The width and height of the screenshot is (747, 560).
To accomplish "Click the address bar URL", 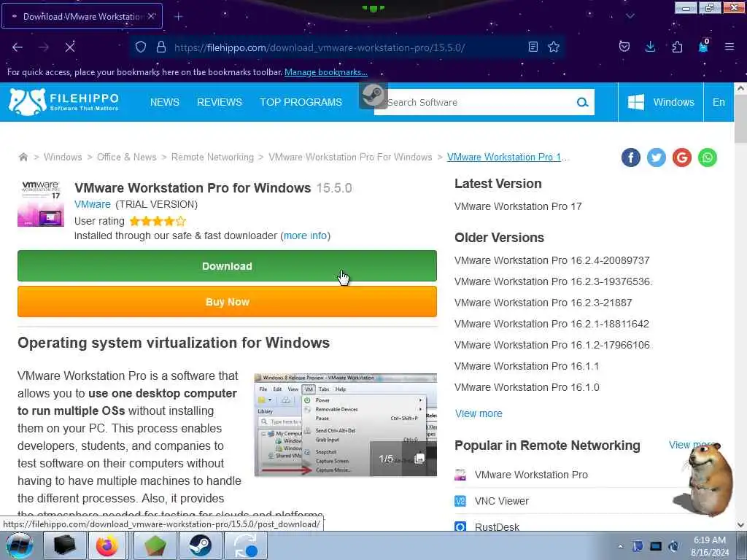I will point(320,47).
